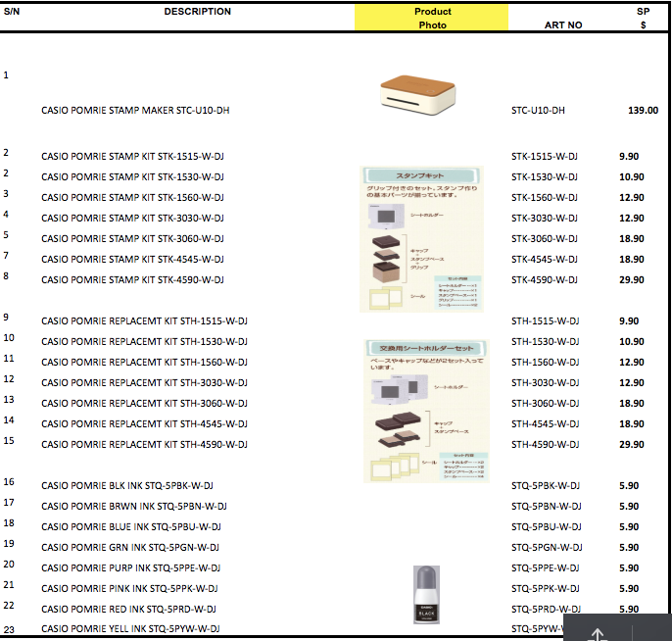The width and height of the screenshot is (672, 641).
Task: Select description CASIO POMRIE STAMP KIT STK-1560-W-DJ
Action: tap(132, 197)
